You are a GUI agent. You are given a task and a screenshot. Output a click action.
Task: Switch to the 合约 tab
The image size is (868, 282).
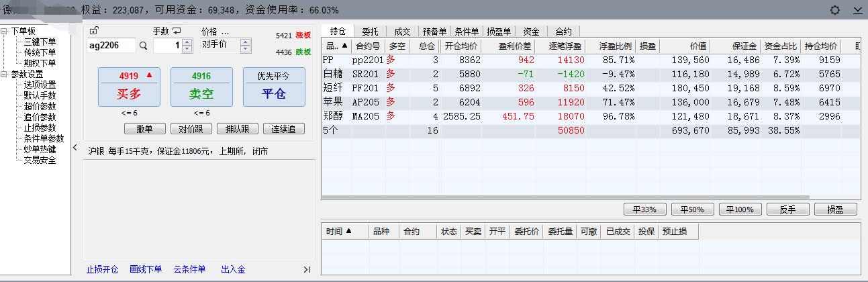(563, 32)
